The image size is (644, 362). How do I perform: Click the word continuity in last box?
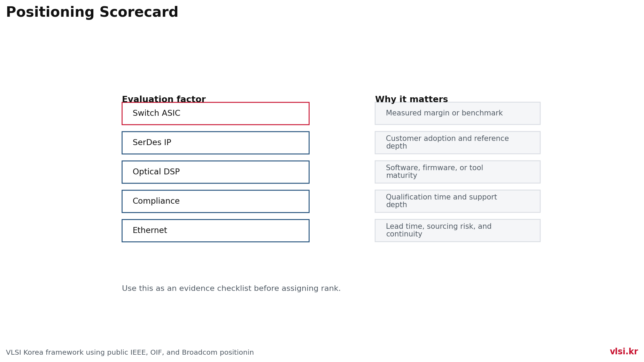[404, 234]
